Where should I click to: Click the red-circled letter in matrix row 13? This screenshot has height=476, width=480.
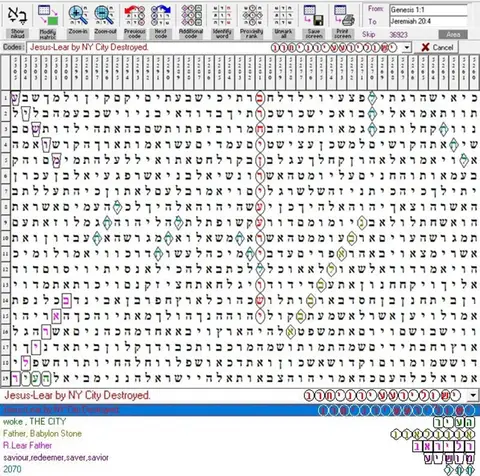(260, 285)
